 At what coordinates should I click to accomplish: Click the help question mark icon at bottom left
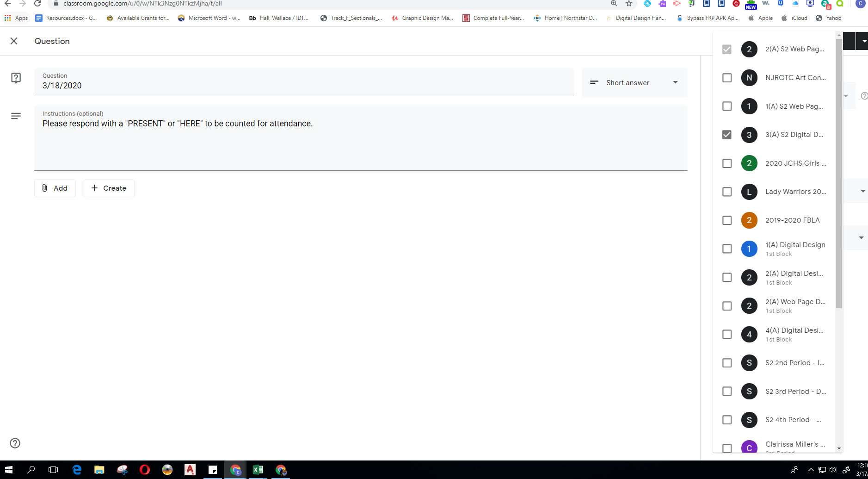coord(15,443)
